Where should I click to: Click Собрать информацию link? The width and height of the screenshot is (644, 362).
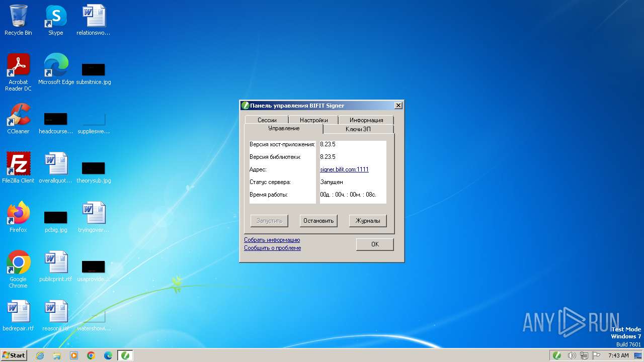click(272, 240)
